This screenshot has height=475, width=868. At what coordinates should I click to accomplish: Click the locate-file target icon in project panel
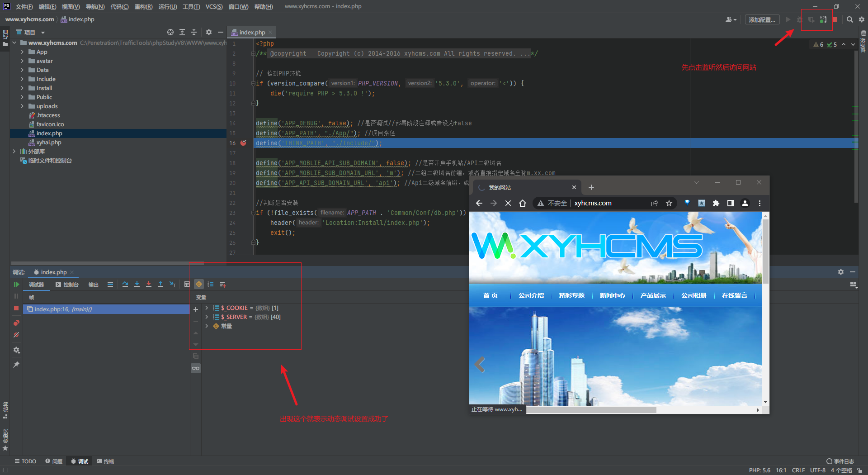(x=170, y=32)
